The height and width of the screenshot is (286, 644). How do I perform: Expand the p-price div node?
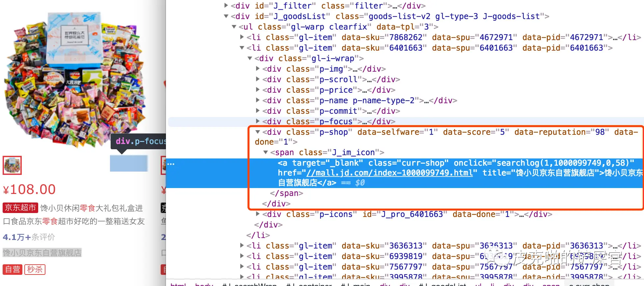258,89
